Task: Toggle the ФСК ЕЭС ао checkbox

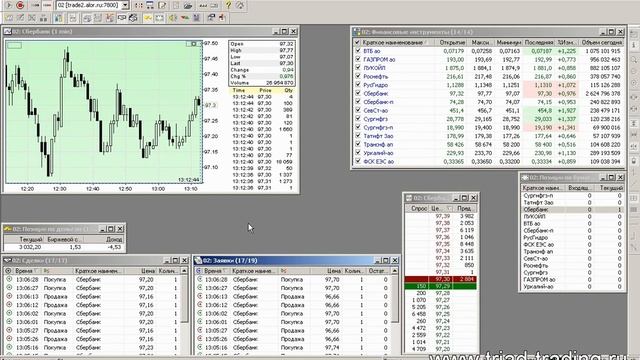Action: point(358,161)
